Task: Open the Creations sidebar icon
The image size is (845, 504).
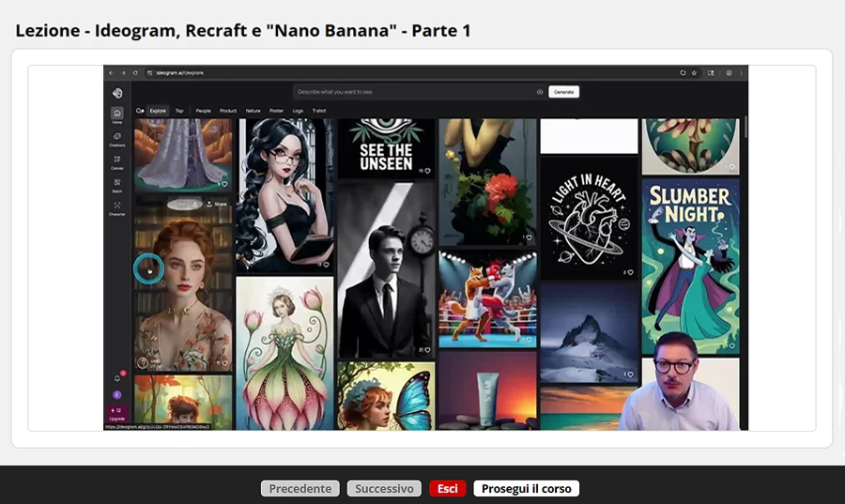Action: click(x=117, y=137)
